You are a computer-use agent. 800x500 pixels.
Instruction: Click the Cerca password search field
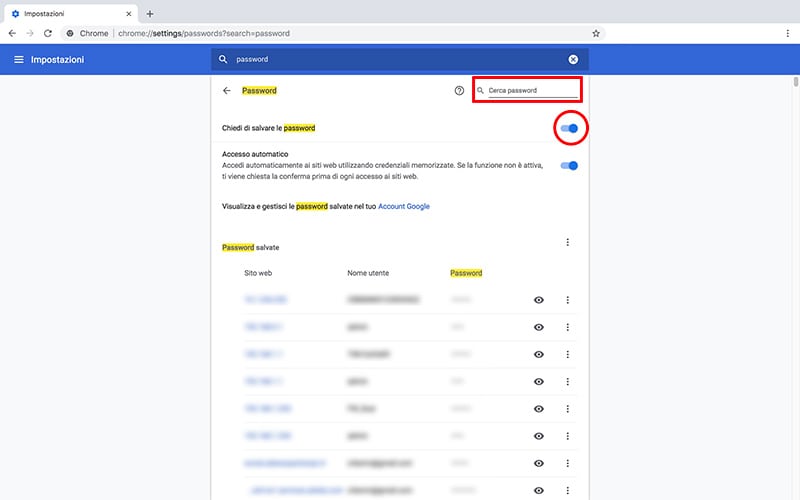(x=532, y=90)
